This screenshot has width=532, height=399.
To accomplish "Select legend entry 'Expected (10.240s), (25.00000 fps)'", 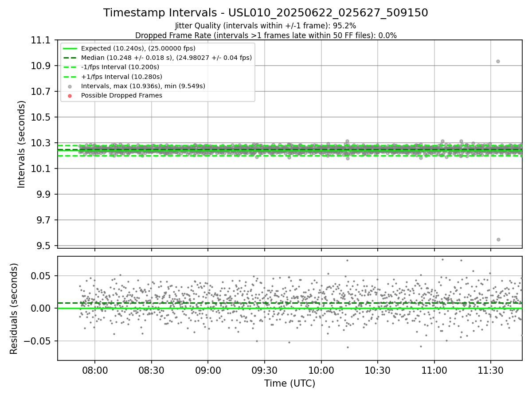I will coord(138,48).
